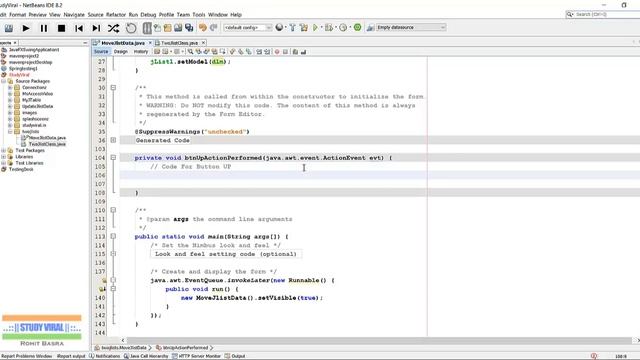The height and width of the screenshot is (360, 640).
Task: Select the images package
Action: pos(29,113)
